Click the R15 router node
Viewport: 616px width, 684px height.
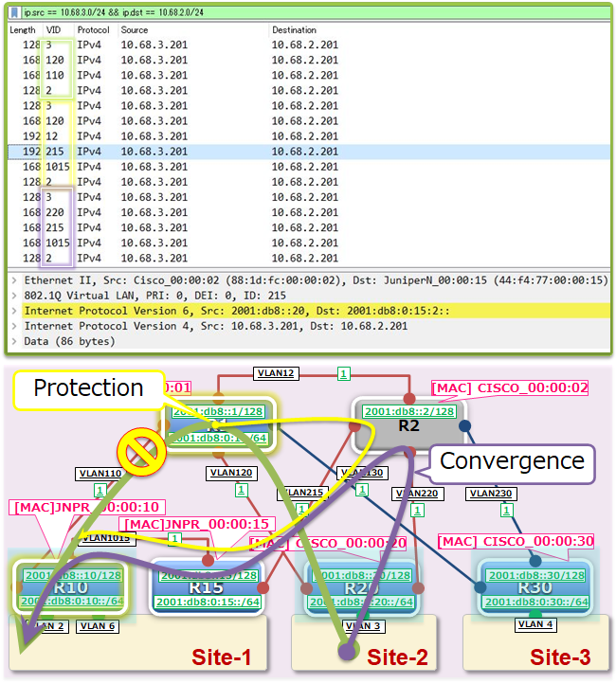point(207,588)
